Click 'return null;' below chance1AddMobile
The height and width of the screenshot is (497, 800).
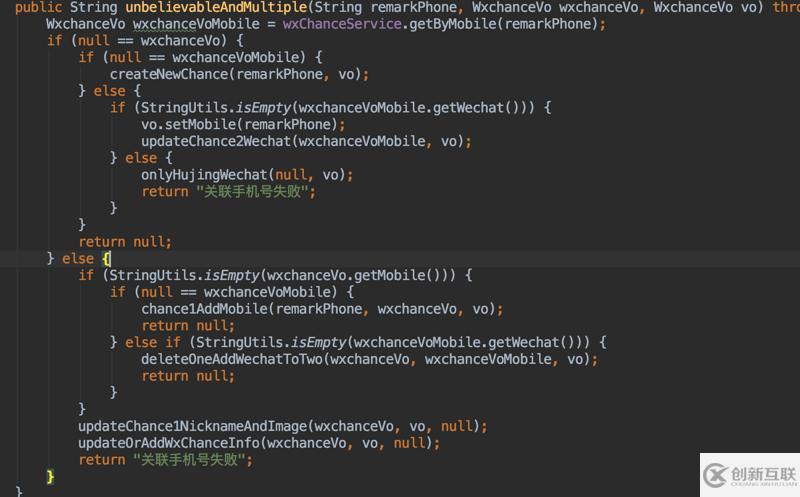188,326
